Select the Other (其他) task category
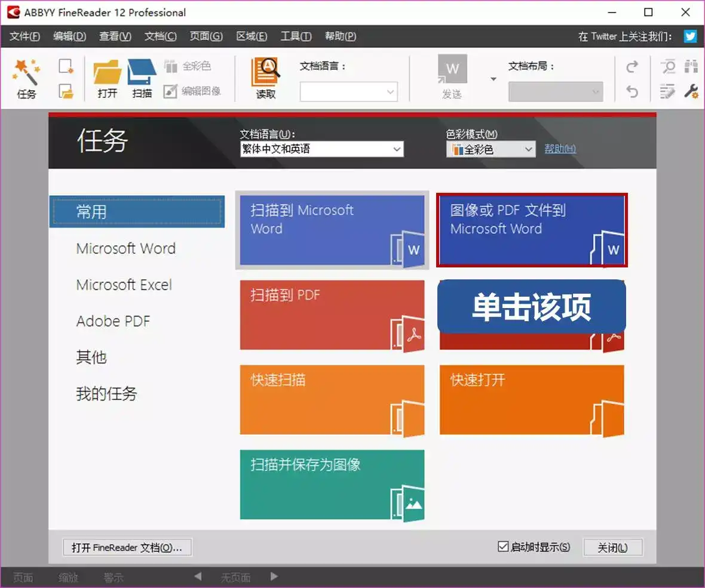Screen dimensions: 705x588 pos(91,357)
